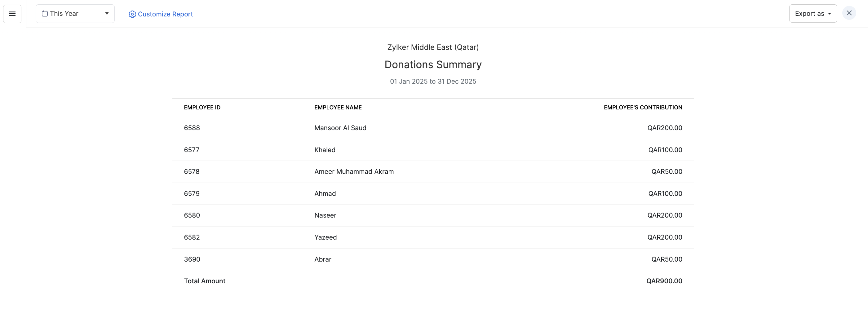The width and height of the screenshot is (868, 318).
Task: Click the calendar icon beside This Year
Action: click(44, 14)
